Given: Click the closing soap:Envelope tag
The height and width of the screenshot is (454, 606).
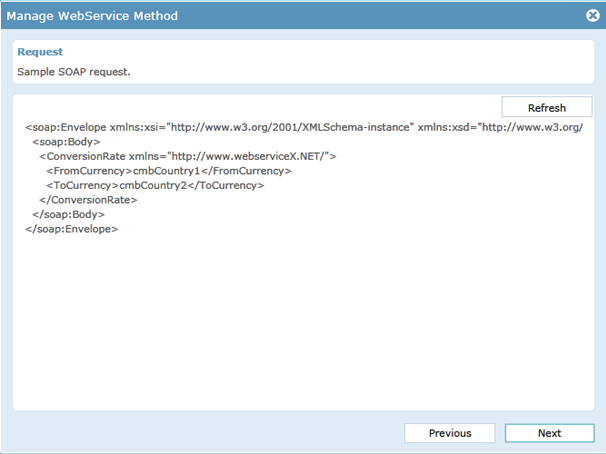Looking at the screenshot, I should pyautogui.click(x=71, y=229).
